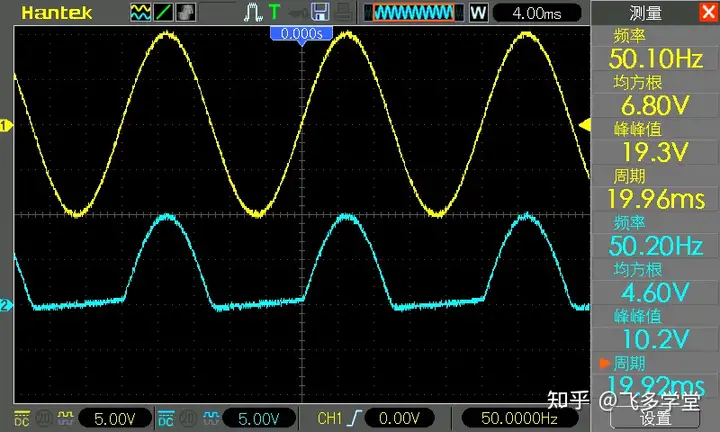
Task: Toggle the CH1 20M bandwidth limit icon
Action: [x=44, y=418]
